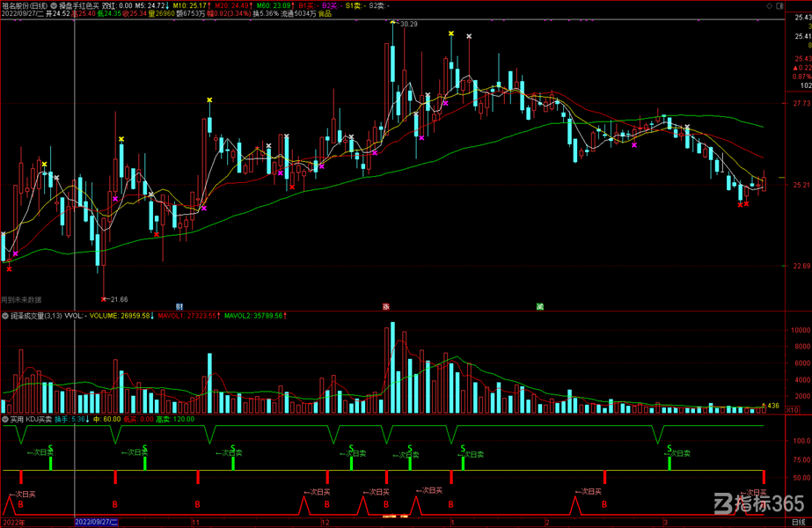Click the B2买 signal label
The image size is (812, 528).
(x=330, y=5)
